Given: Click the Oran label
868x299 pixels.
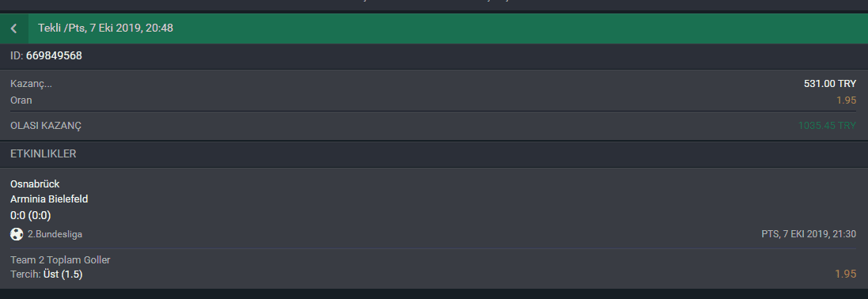Looking at the screenshot, I should (21, 100).
